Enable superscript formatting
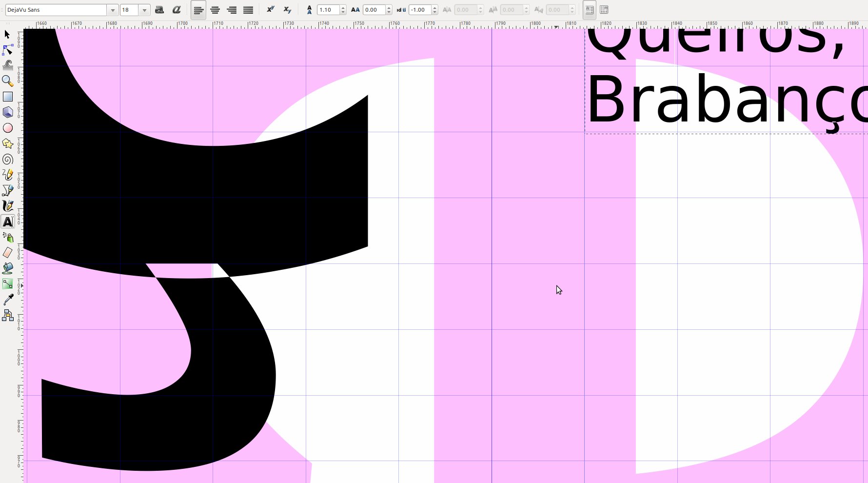This screenshot has height=483, width=868. coord(271,10)
